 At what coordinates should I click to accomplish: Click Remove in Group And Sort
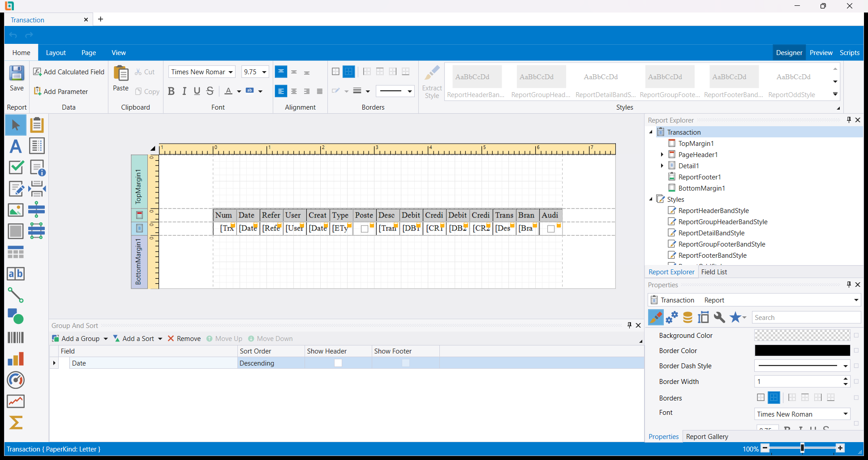pos(184,339)
